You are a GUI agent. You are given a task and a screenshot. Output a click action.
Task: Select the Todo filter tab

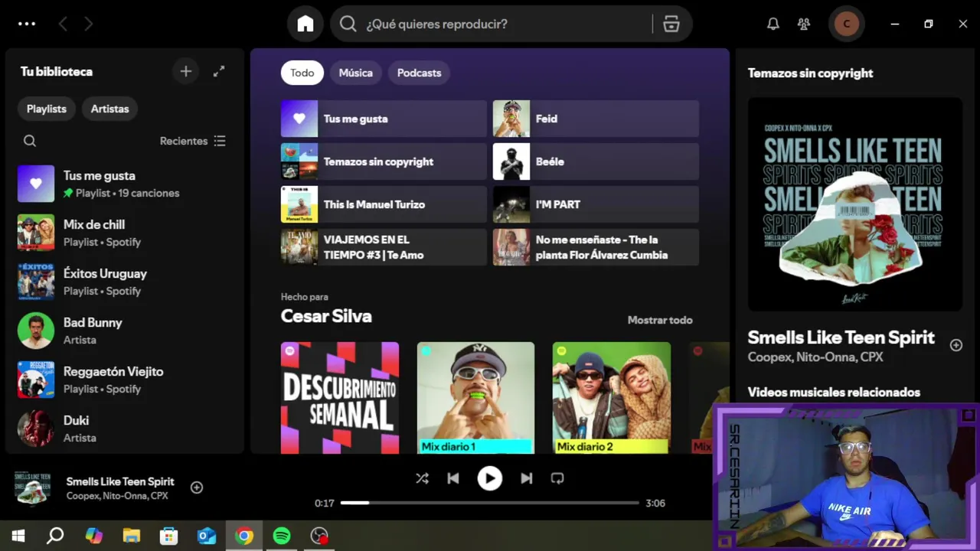pyautogui.click(x=302, y=73)
